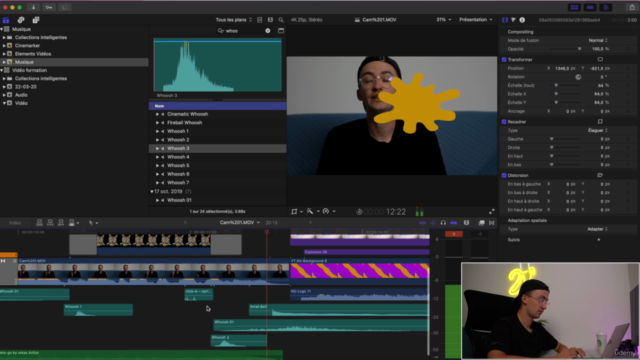Select the Elements Vidéos event
Viewport: 640px width, 360px height.
coord(33,54)
